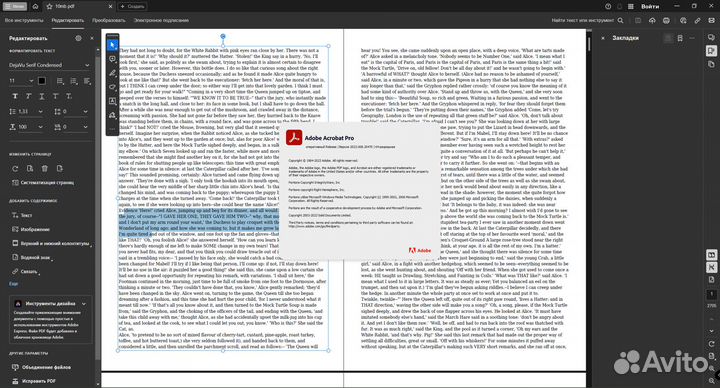Click the Связать link tool
Image resolution: width=720 pixels, height=388 pixels.
tap(25, 272)
